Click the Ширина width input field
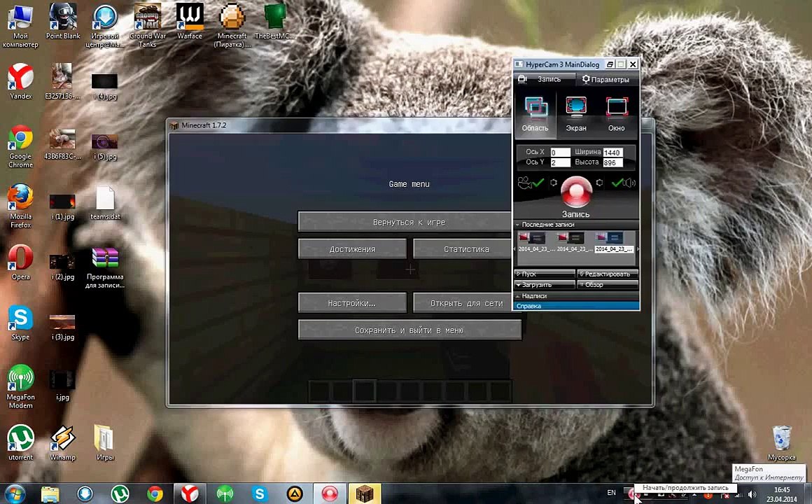 click(612, 153)
